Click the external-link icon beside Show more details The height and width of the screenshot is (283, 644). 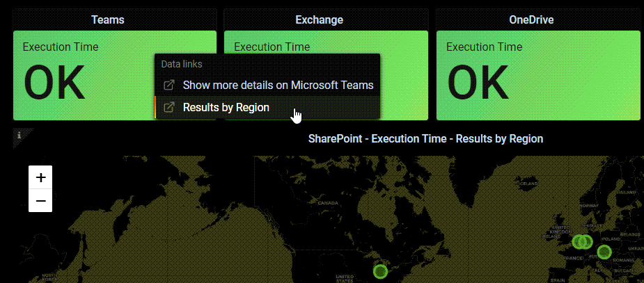click(168, 86)
